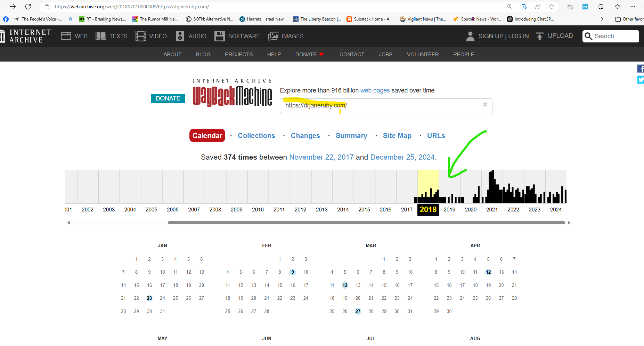Click the Internet Archive Search field
This screenshot has height=346, width=644.
(611, 36)
